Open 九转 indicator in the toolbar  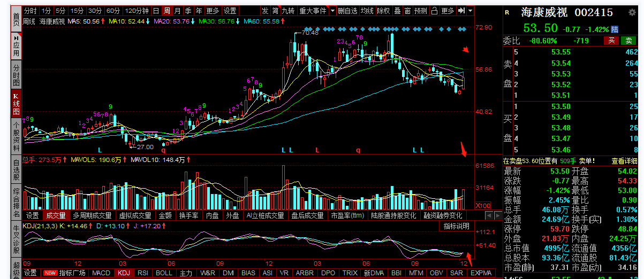coord(288,11)
